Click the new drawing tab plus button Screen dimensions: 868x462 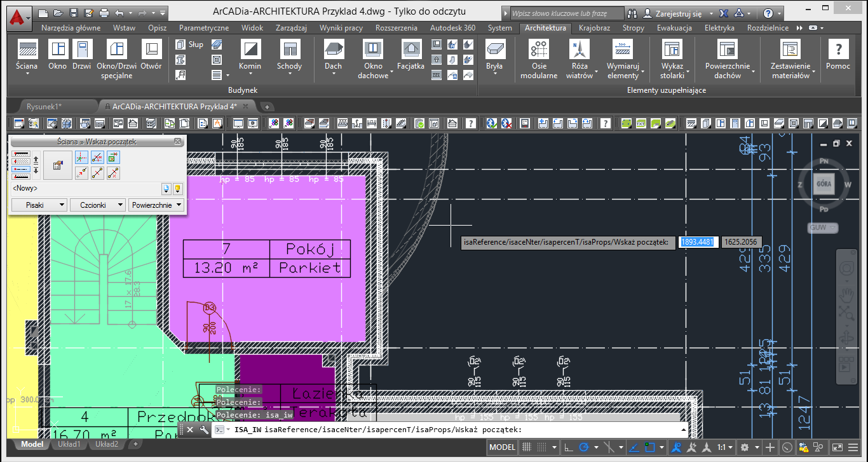(268, 107)
